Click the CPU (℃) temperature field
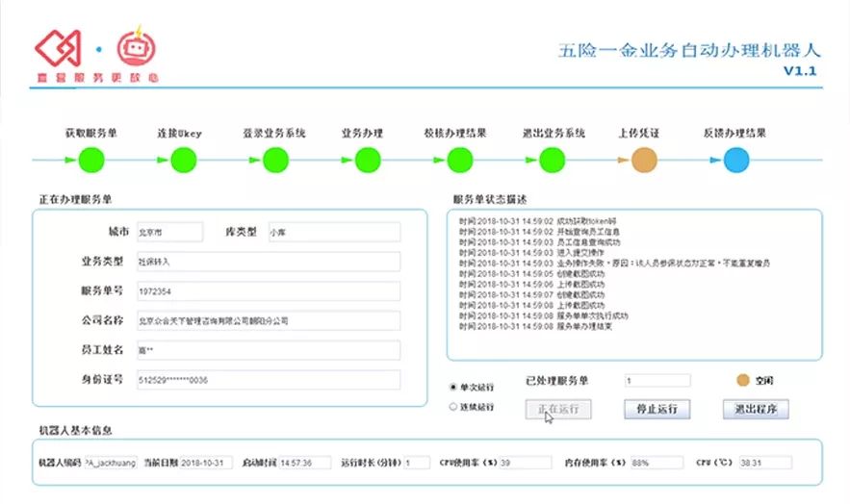Viewport: 850px width, 504px height. pyautogui.click(x=765, y=463)
